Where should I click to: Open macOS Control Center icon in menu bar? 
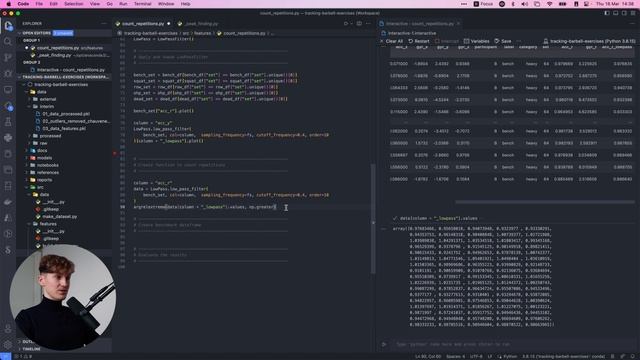587,4
